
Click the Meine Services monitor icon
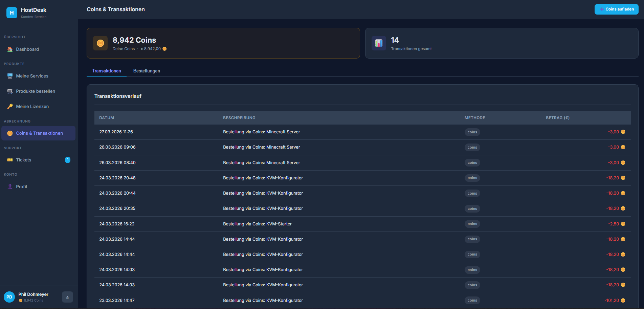[10, 76]
